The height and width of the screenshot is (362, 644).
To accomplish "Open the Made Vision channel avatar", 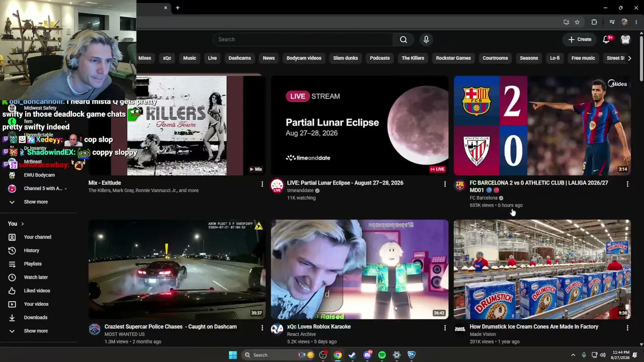I will [460, 329].
